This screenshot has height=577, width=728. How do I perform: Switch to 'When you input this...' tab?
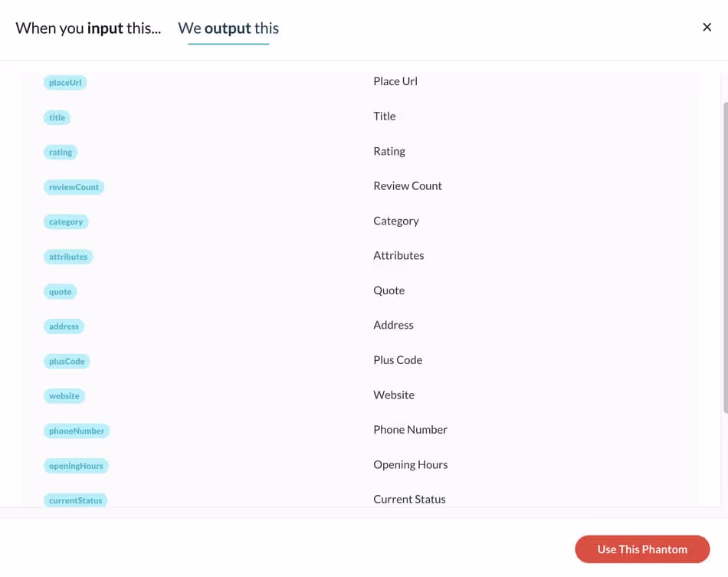coord(88,28)
